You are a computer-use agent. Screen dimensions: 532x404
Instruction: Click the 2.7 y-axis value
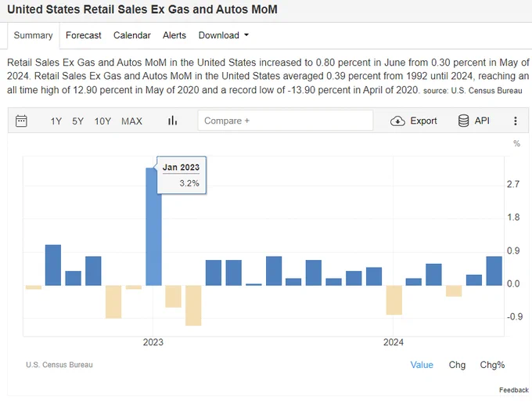click(513, 184)
